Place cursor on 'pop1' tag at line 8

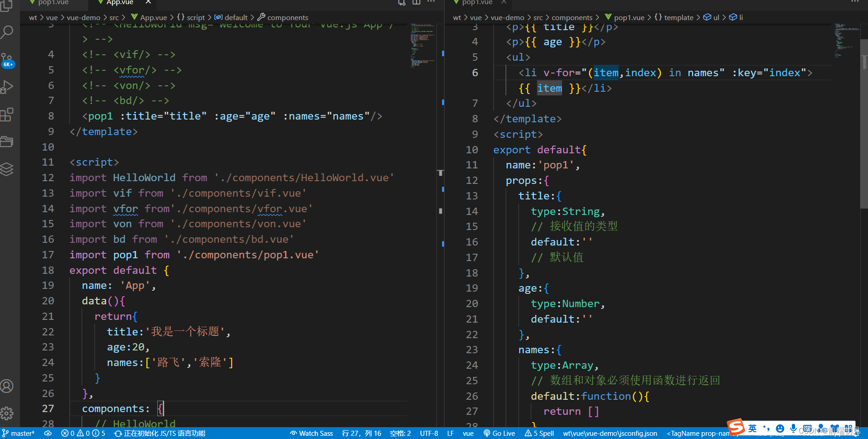click(100, 116)
